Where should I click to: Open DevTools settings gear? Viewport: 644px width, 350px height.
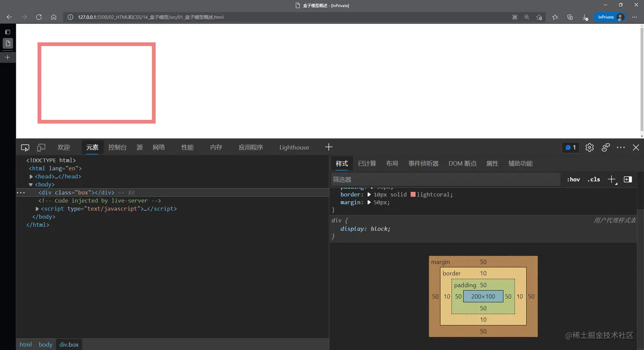point(589,148)
